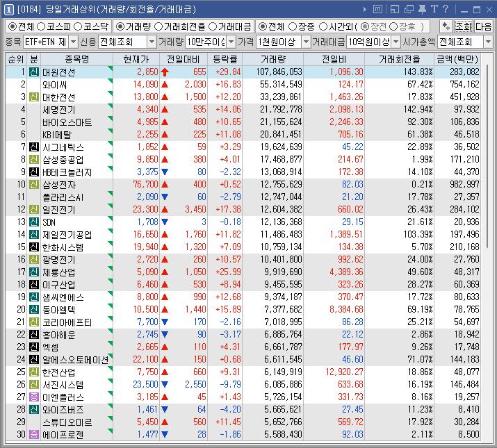Click the pin window icon in title bar
The width and height of the screenshot is (497, 448).
(x=422, y=9)
